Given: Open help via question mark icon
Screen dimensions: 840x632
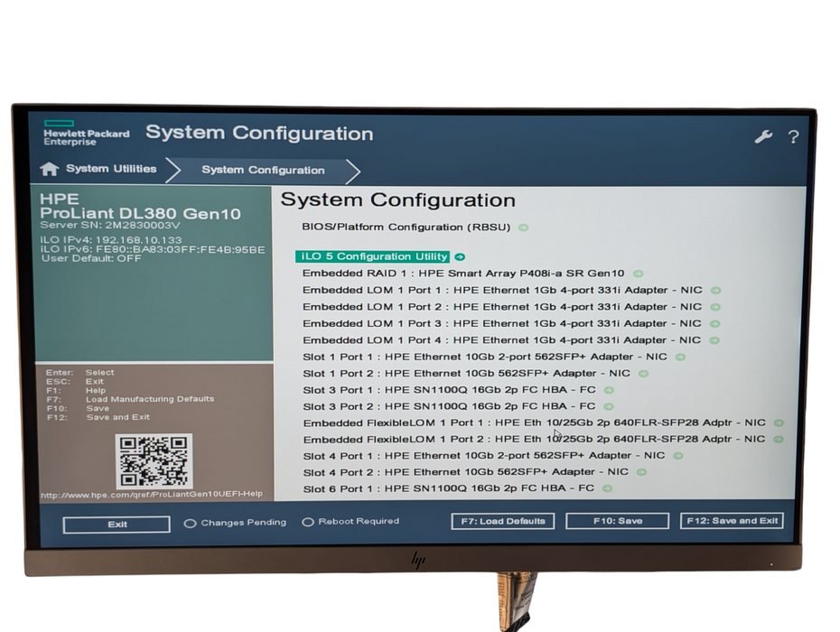Looking at the screenshot, I should tap(793, 137).
